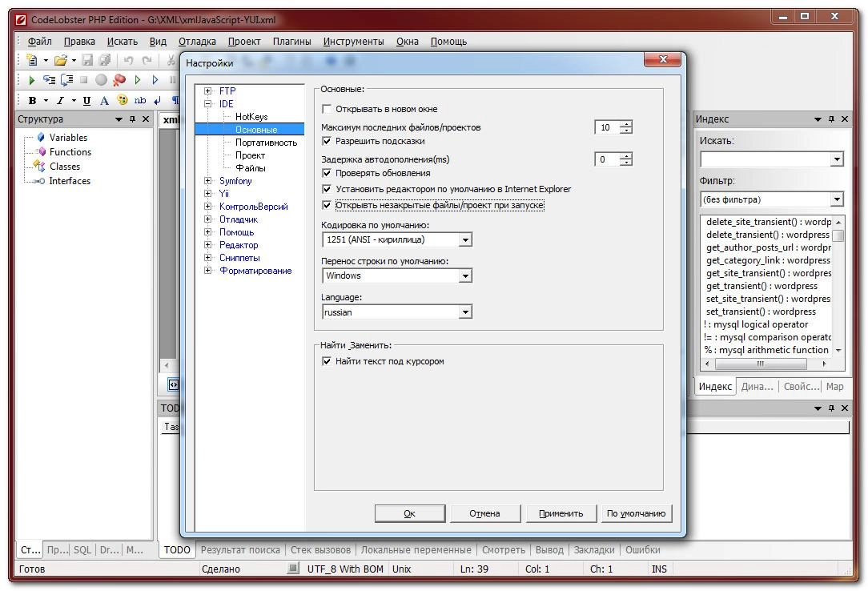Toggle 'Открывать незакрытые файлы/проект при запуске'
This screenshot has height=591, width=868.
327,205
